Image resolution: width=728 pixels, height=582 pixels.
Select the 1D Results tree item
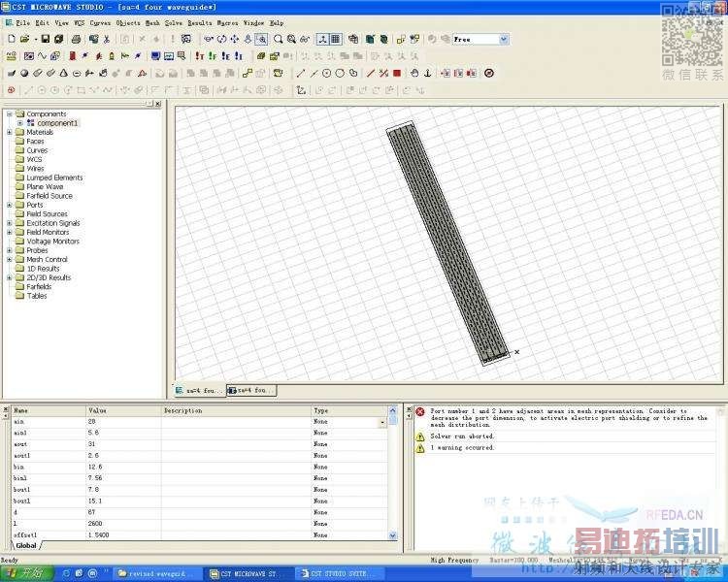coord(43,269)
